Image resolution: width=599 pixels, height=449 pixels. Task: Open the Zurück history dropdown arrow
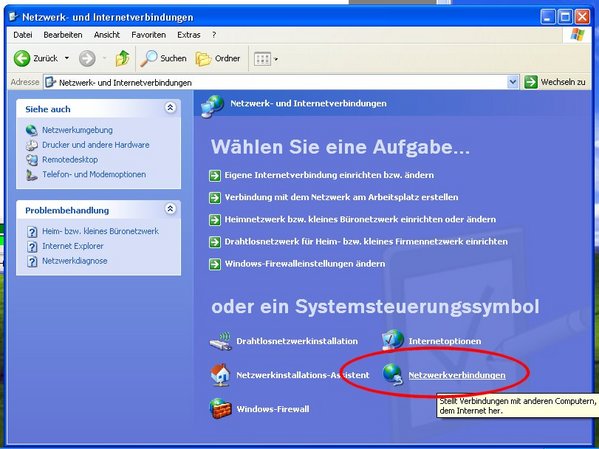click(67, 58)
